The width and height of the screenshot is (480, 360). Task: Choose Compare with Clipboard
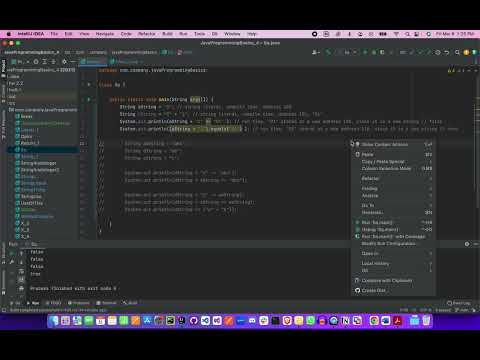pos(393,281)
